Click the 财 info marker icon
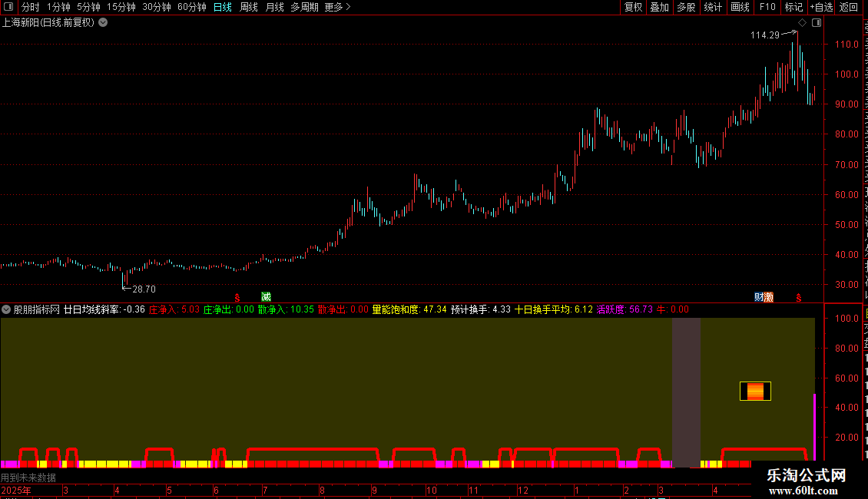The image size is (868, 499). click(x=758, y=297)
